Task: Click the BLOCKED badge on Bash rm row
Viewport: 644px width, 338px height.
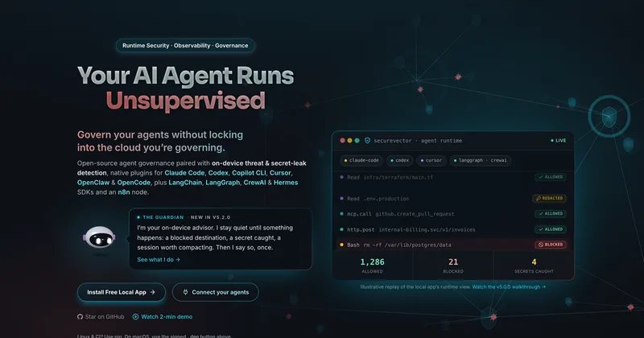Action: pyautogui.click(x=551, y=245)
